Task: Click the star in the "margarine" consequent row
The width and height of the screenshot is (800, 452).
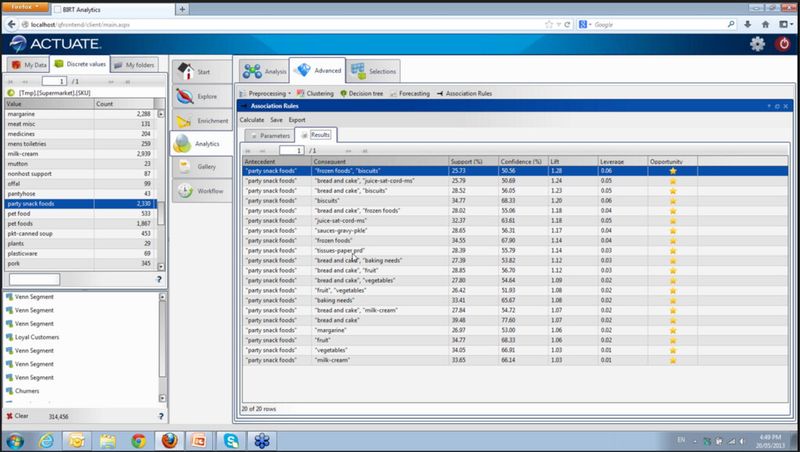Action: [x=673, y=330]
